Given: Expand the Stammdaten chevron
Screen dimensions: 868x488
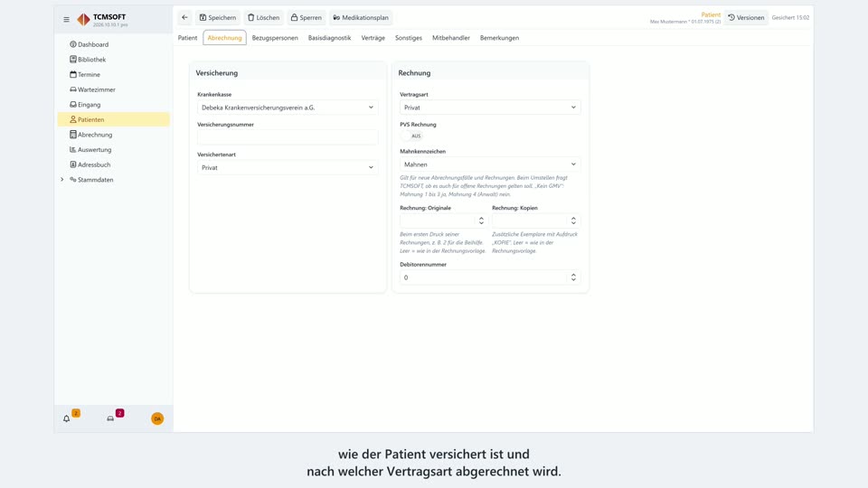Looking at the screenshot, I should 62,179.
